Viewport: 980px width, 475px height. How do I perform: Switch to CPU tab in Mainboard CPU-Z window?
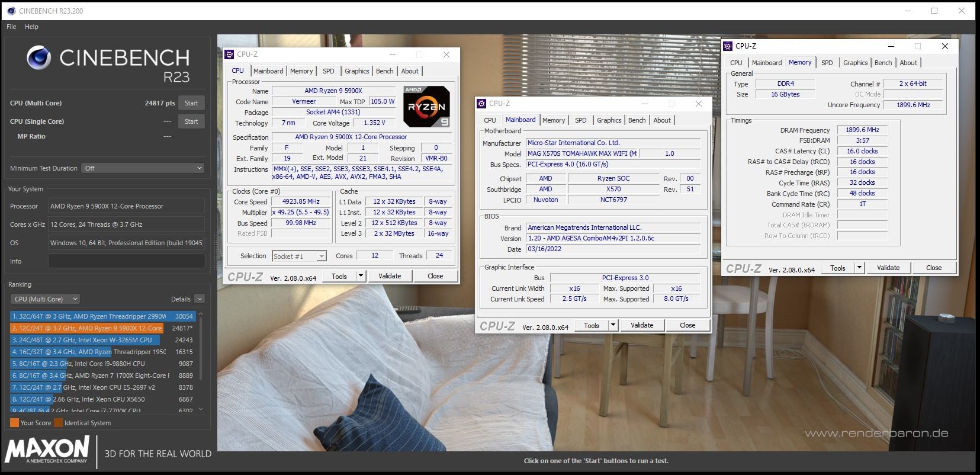(x=490, y=120)
